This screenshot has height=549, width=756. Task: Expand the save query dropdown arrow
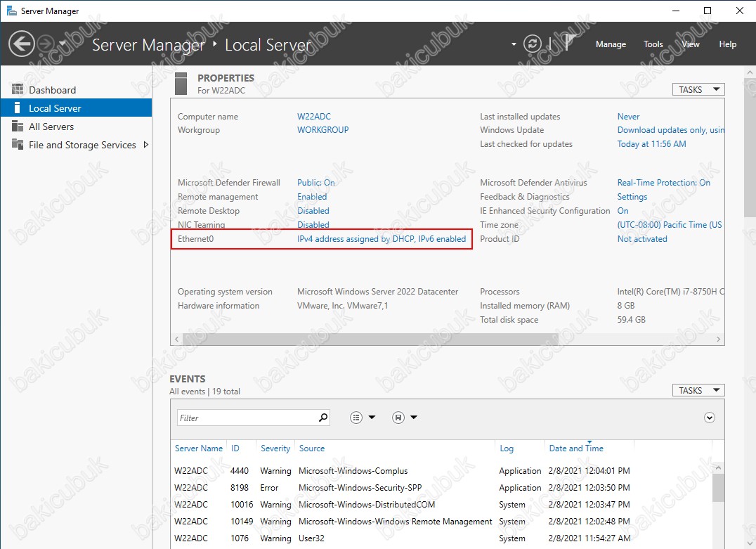[414, 418]
